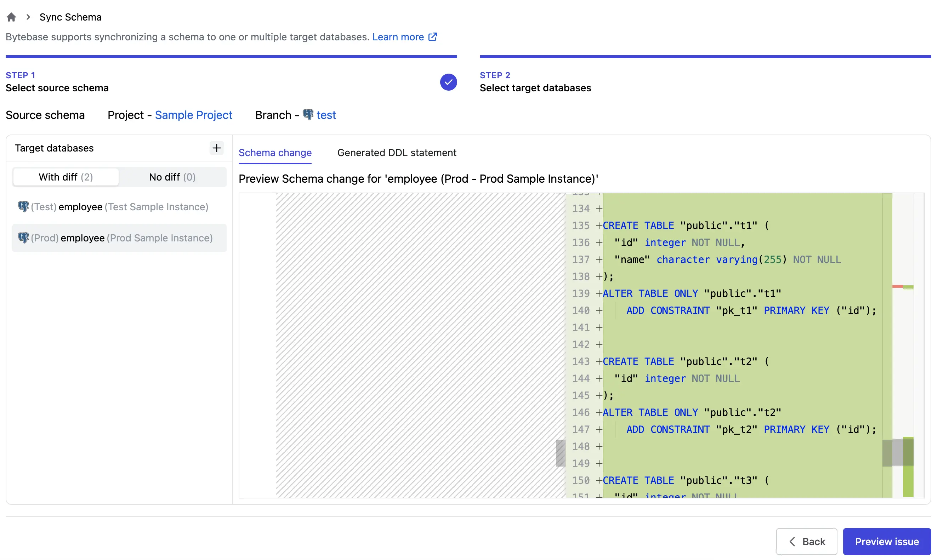Open the Schema change tab

[x=275, y=153]
